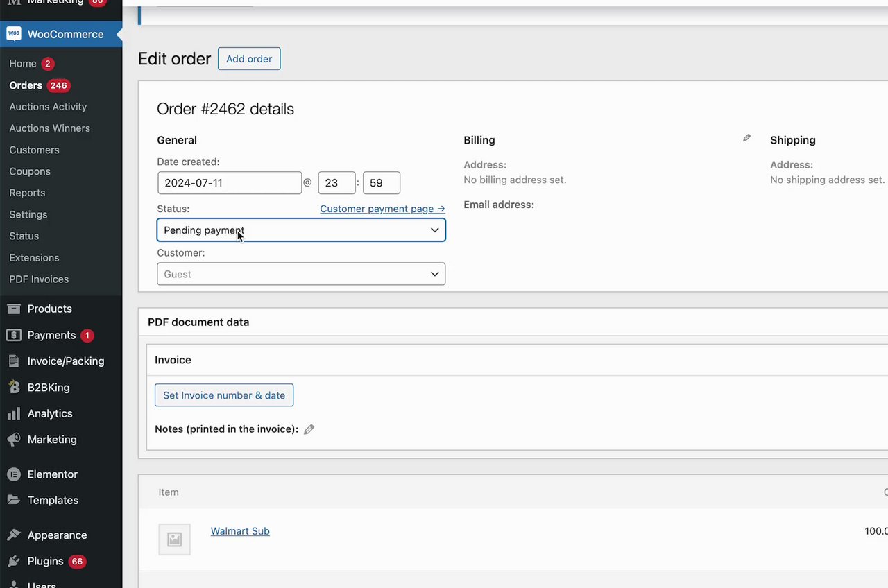
Task: Expand the Guest customer dropdown
Action: tap(301, 274)
